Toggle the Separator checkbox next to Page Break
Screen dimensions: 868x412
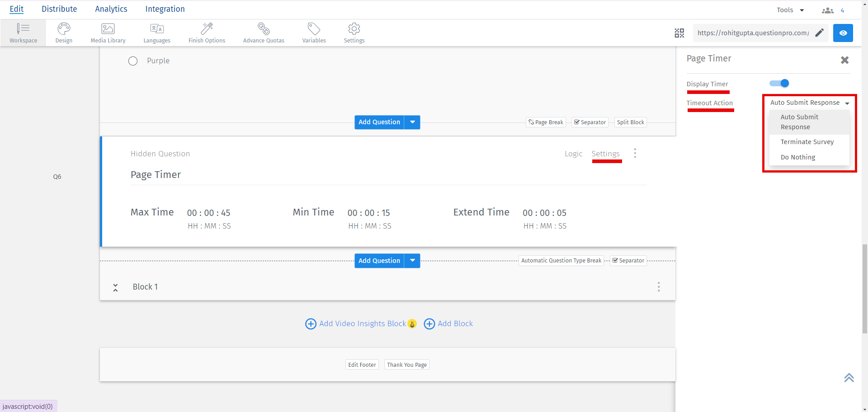click(590, 122)
